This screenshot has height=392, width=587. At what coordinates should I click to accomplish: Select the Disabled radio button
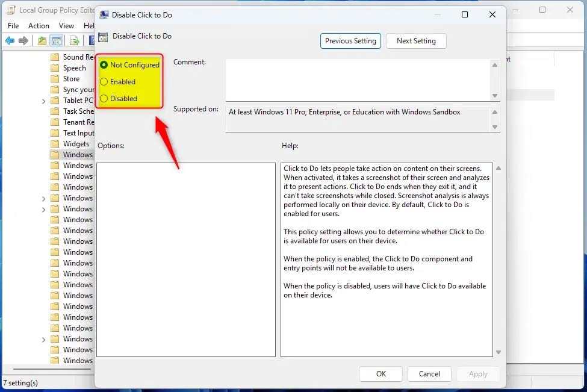click(x=105, y=98)
